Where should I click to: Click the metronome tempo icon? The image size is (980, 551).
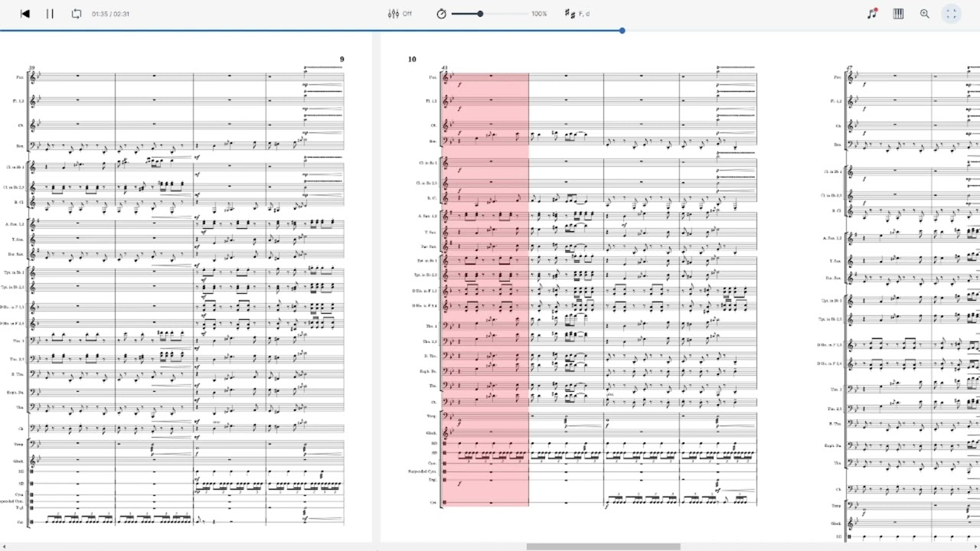(x=441, y=14)
